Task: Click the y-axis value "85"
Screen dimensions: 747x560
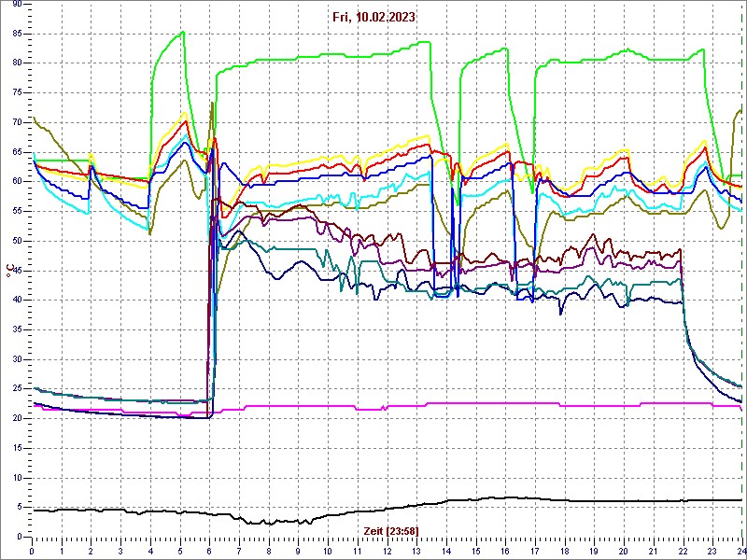Action: tap(17, 34)
